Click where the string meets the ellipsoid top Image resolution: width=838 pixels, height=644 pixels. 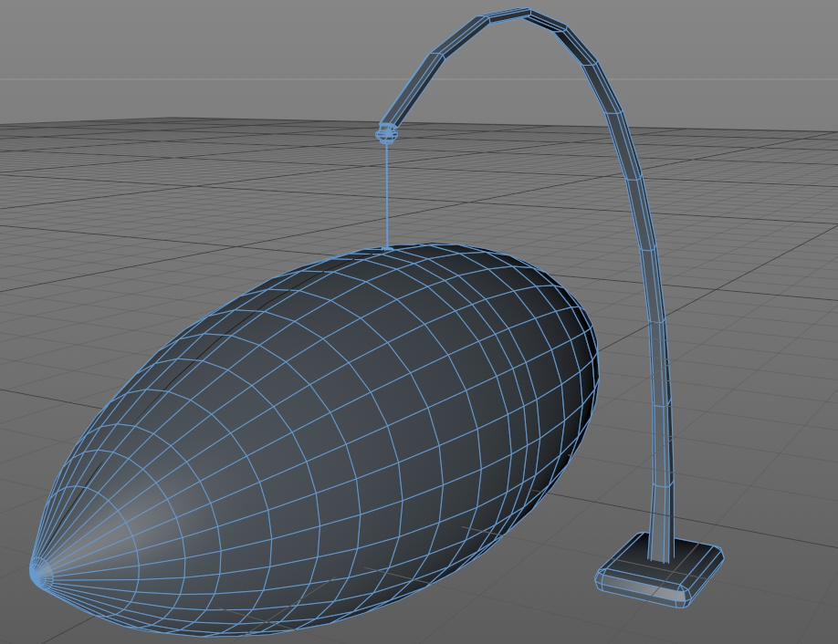click(387, 247)
